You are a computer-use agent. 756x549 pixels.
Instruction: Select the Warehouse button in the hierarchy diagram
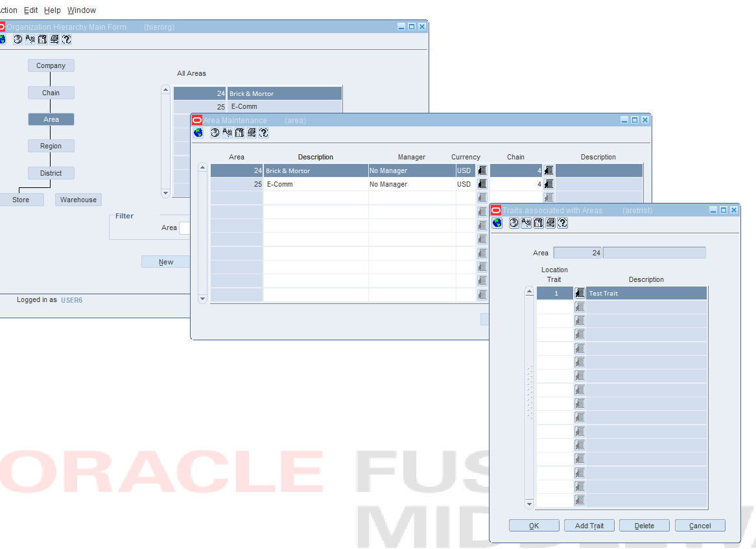pyautogui.click(x=78, y=199)
